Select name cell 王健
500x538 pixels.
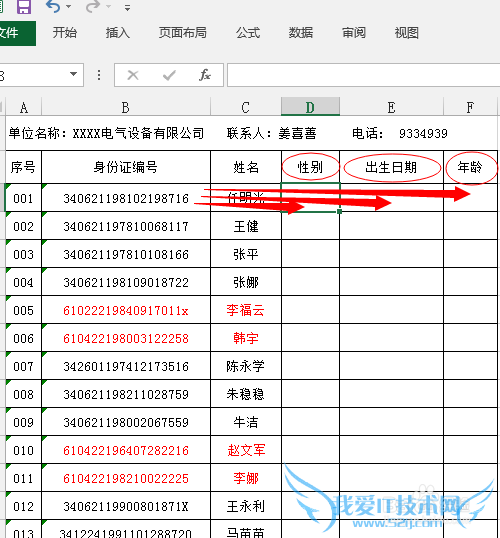246,226
